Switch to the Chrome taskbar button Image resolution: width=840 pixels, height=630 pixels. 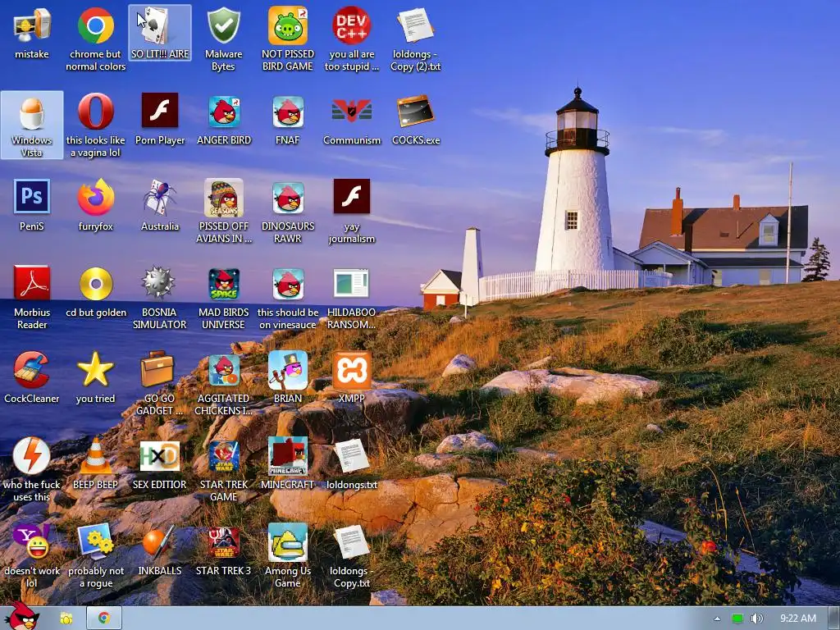coord(104,619)
